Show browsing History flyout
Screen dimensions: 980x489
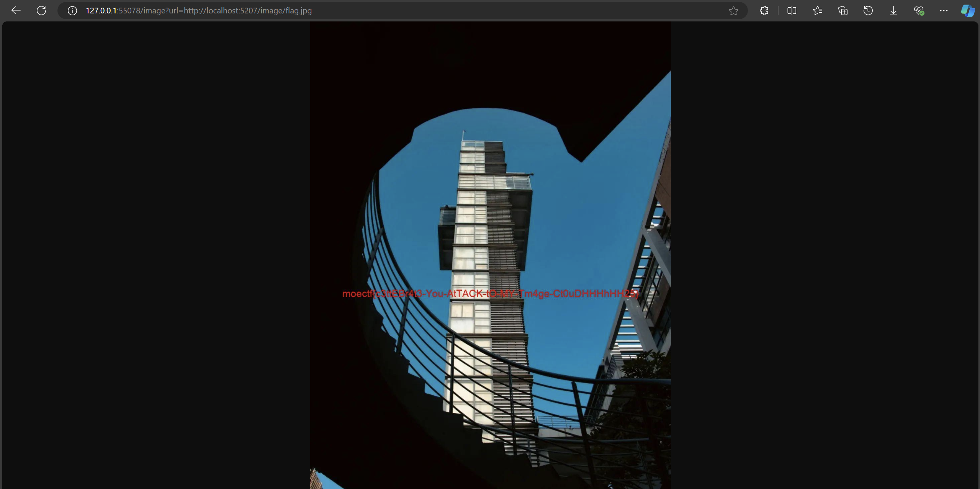tap(868, 11)
